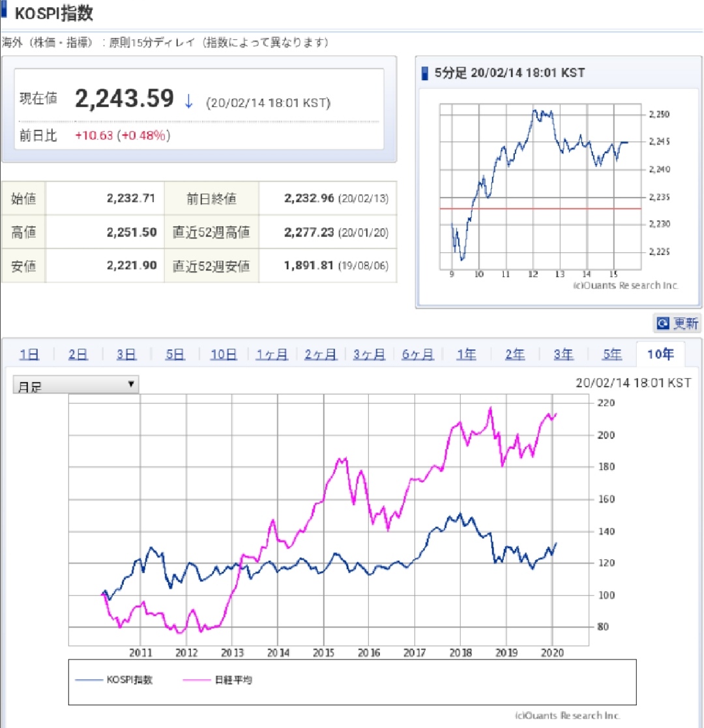
Task: Open the 3ヶ月 chart tab
Action: [x=369, y=355]
